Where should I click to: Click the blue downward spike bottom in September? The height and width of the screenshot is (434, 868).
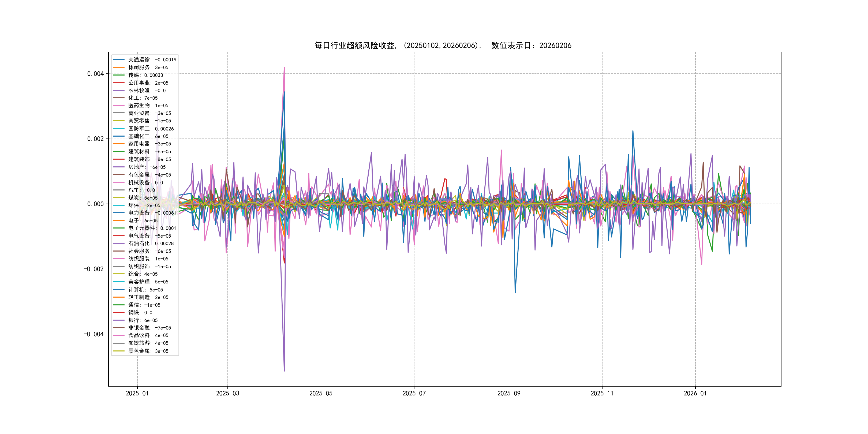[x=515, y=293]
